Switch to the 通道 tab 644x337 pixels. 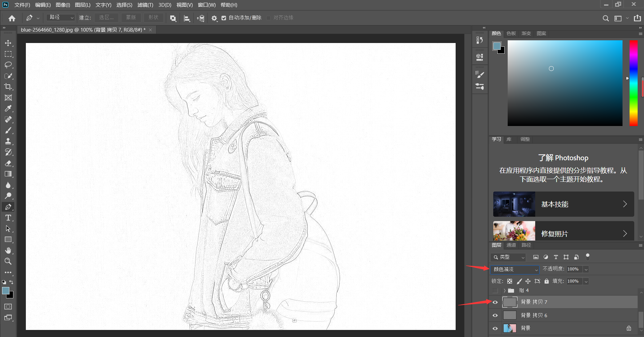[x=511, y=245]
